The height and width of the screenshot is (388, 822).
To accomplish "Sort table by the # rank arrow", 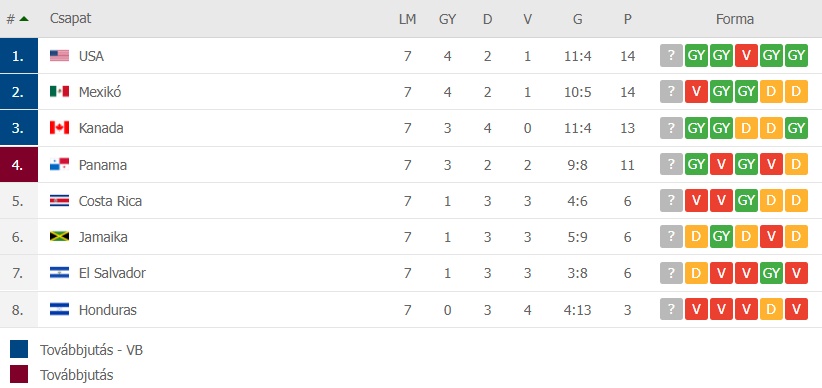I will click(x=24, y=19).
